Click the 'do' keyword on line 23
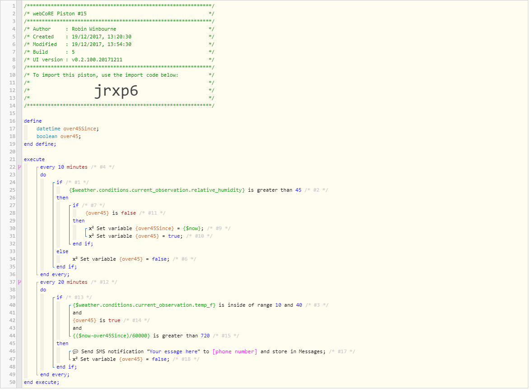Viewport: 532px width, 392px height. [x=43, y=175]
